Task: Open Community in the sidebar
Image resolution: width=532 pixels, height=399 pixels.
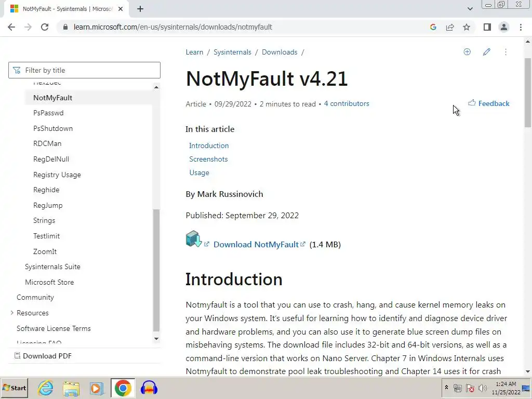Action: (35, 298)
